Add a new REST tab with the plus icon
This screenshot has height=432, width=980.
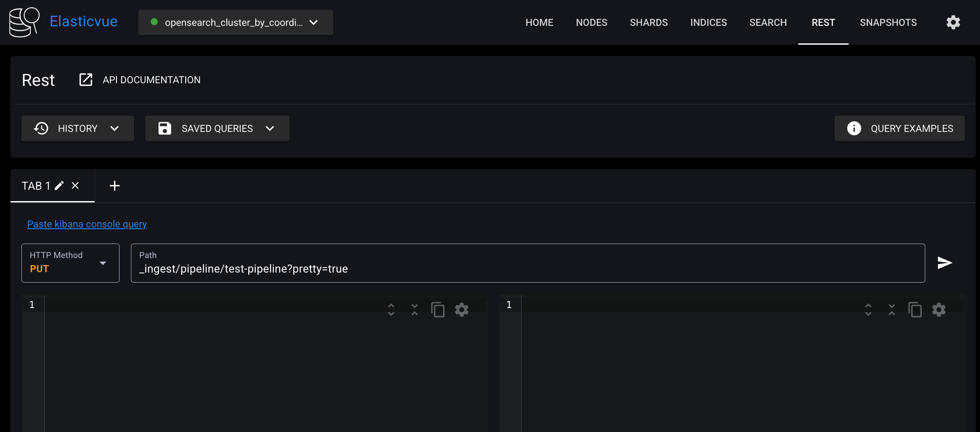[115, 186]
